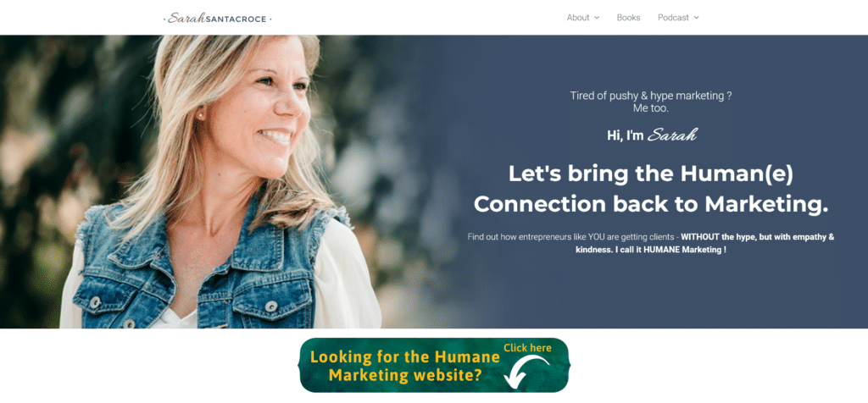Open the Books page

pyautogui.click(x=628, y=18)
